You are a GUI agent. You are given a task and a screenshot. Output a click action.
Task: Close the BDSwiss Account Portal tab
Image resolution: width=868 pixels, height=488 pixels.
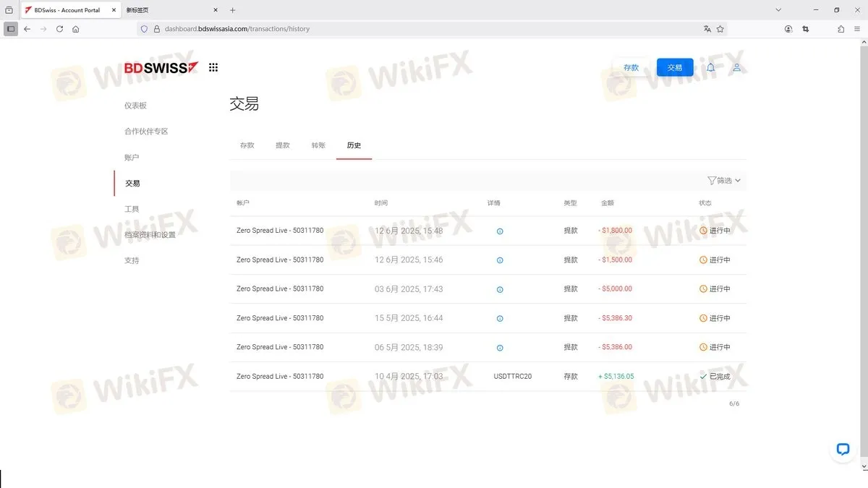[114, 10]
